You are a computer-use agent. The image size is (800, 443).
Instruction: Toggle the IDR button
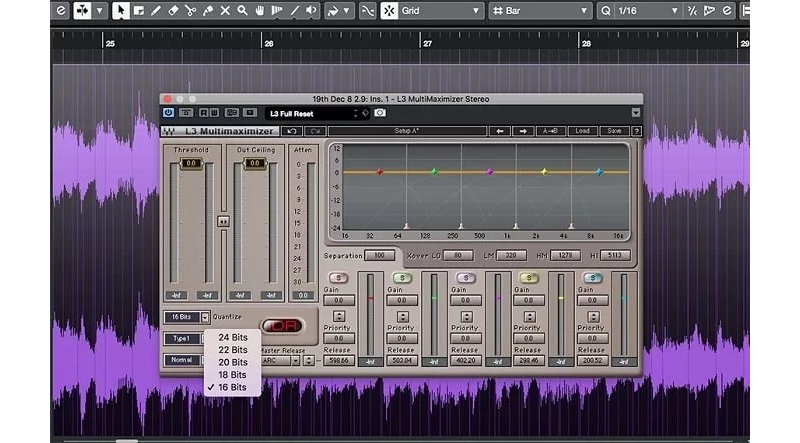point(282,326)
